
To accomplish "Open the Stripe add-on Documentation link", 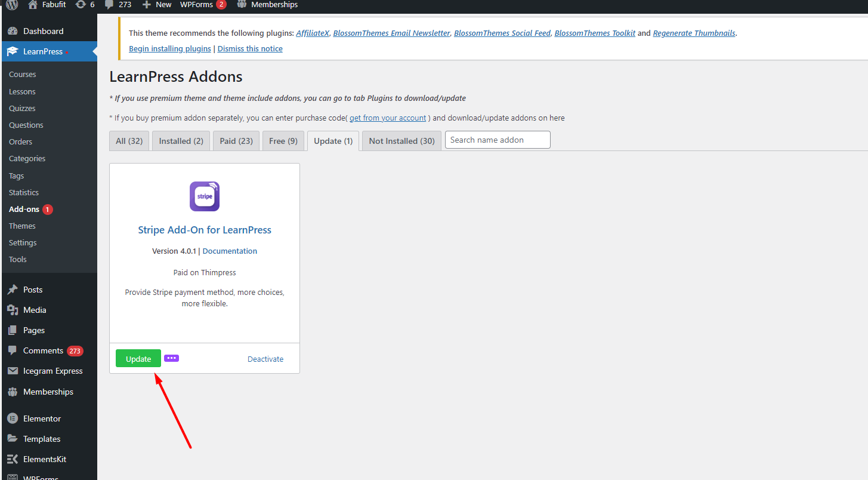I will tap(230, 251).
